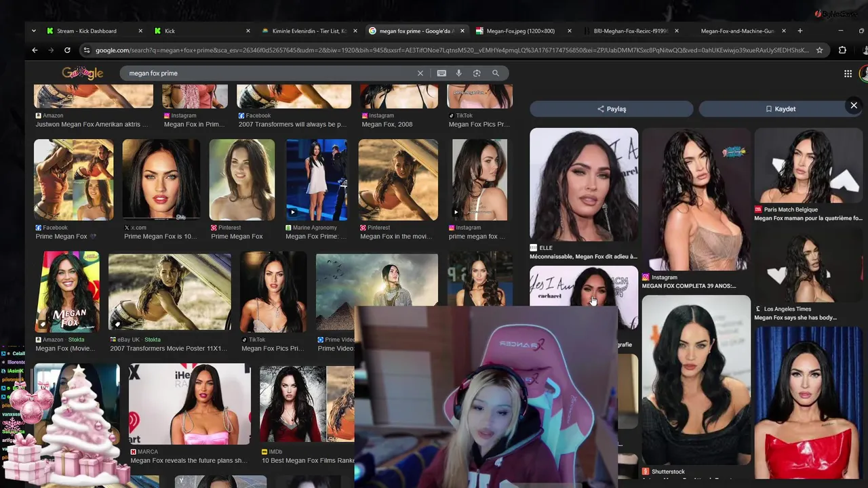
Task: Reload the current Google page
Action: click(67, 50)
